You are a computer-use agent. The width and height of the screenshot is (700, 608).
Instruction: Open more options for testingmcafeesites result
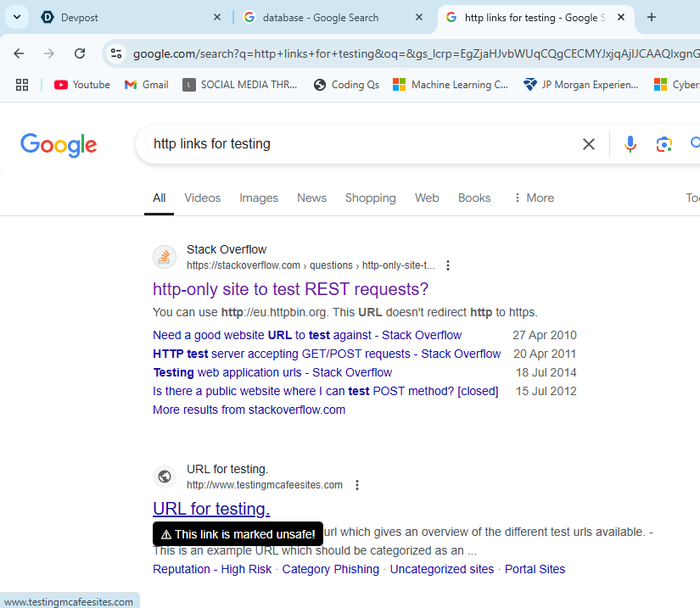[357, 485]
